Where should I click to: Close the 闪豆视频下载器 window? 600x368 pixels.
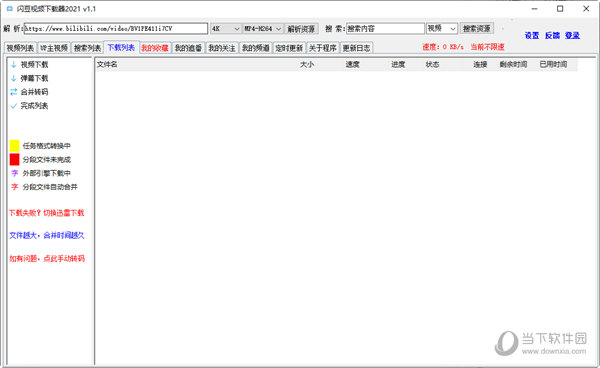tap(586, 8)
